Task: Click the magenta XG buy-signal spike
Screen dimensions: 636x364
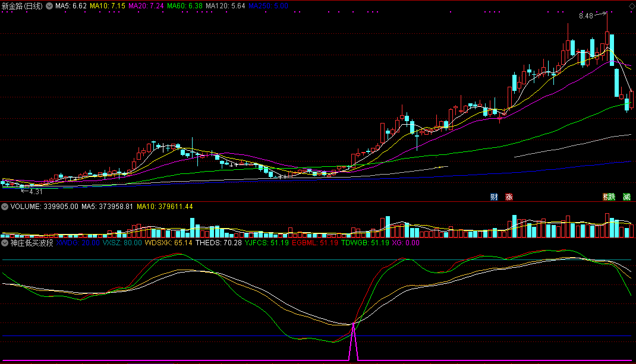Action: [353, 341]
